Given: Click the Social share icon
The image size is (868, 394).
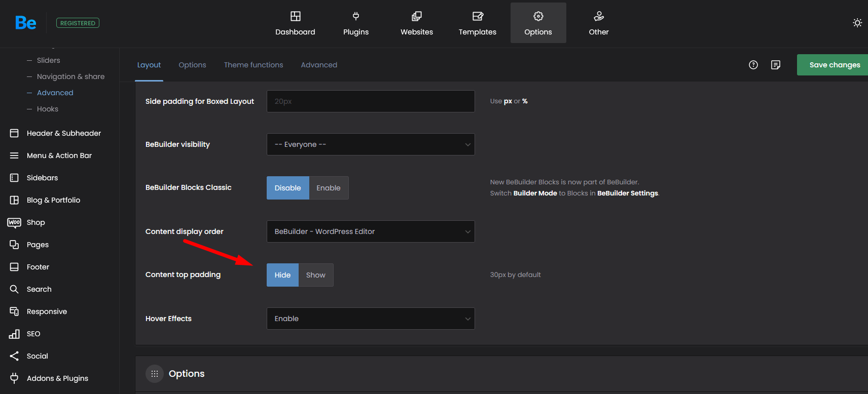Looking at the screenshot, I should pos(14,356).
